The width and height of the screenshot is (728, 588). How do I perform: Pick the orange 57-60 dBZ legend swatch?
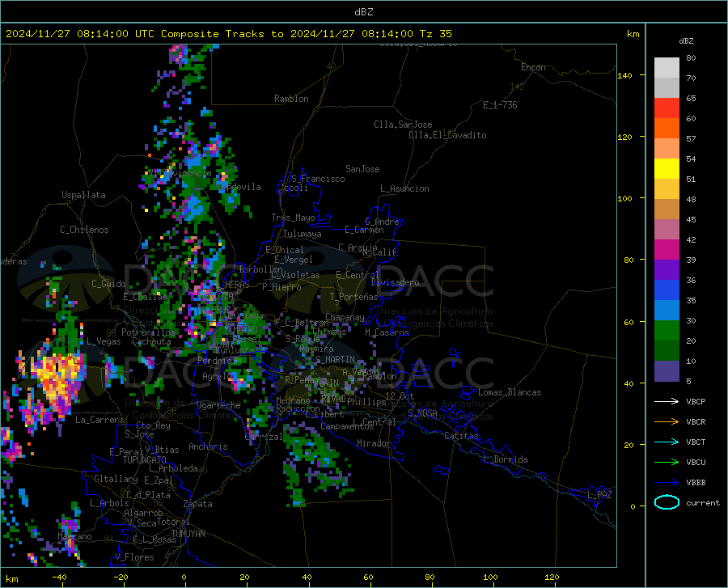click(667, 129)
